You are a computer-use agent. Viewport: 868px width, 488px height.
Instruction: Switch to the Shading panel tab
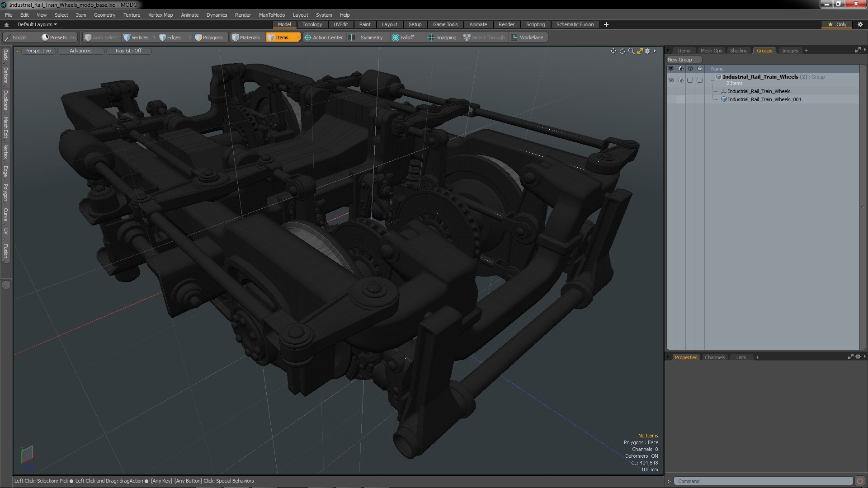pos(739,51)
